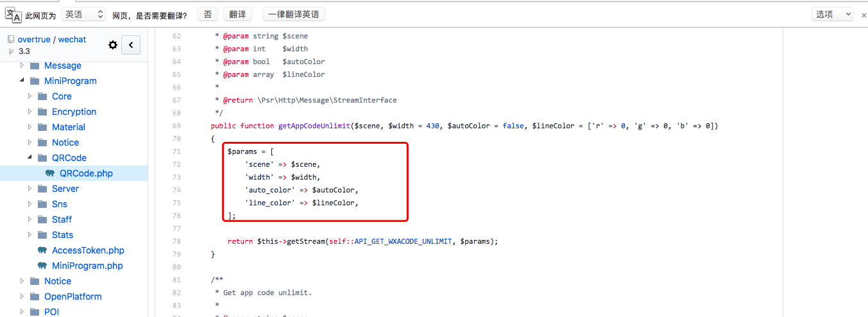Click the translate page icon

tap(12, 14)
